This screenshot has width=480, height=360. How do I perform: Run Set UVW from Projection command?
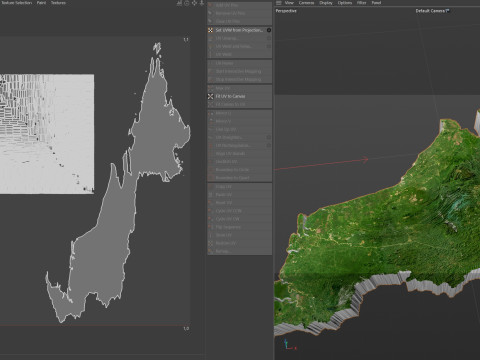[239, 30]
